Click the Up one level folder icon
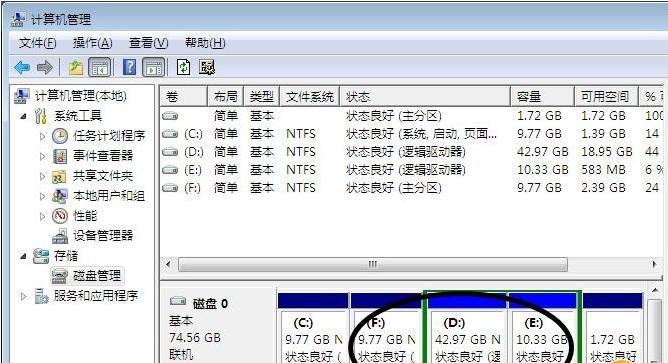Image resolution: width=668 pixels, height=363 pixels. click(x=75, y=67)
